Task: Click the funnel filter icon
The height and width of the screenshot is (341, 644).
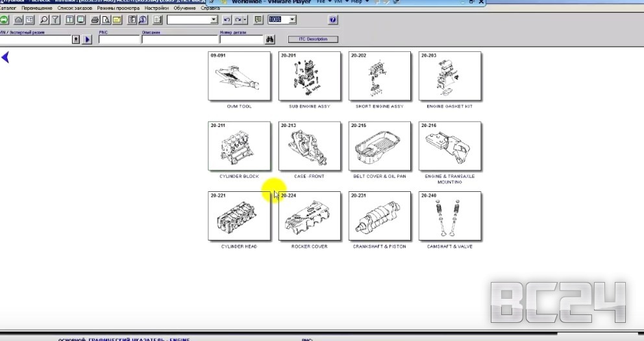Action: [x=55, y=20]
